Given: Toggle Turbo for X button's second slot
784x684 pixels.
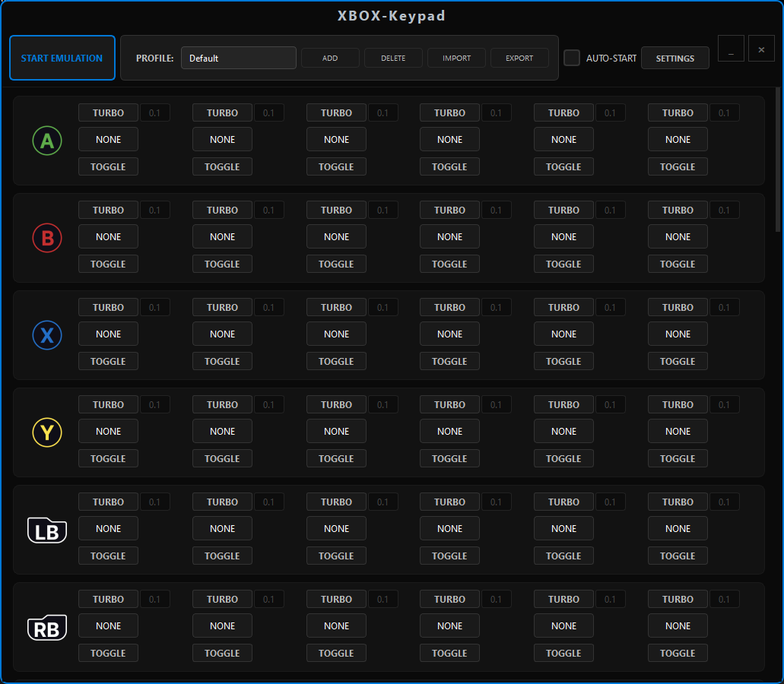Looking at the screenshot, I should tap(222, 307).
